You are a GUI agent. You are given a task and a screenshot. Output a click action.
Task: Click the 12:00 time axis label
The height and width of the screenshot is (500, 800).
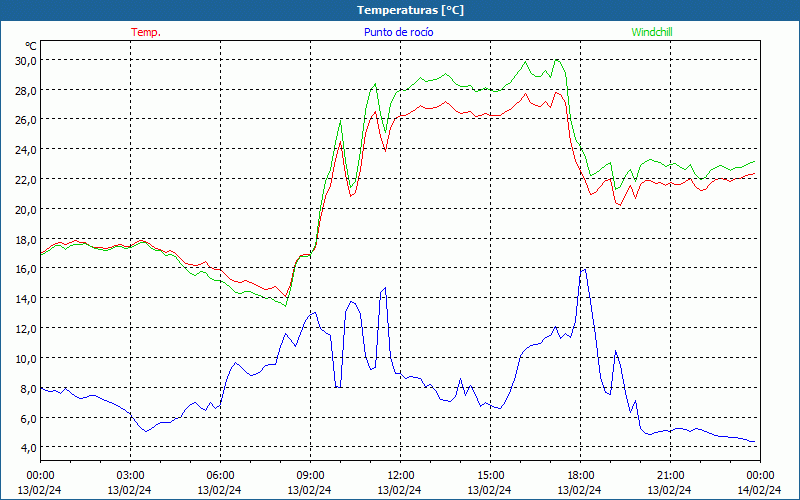coord(401,476)
